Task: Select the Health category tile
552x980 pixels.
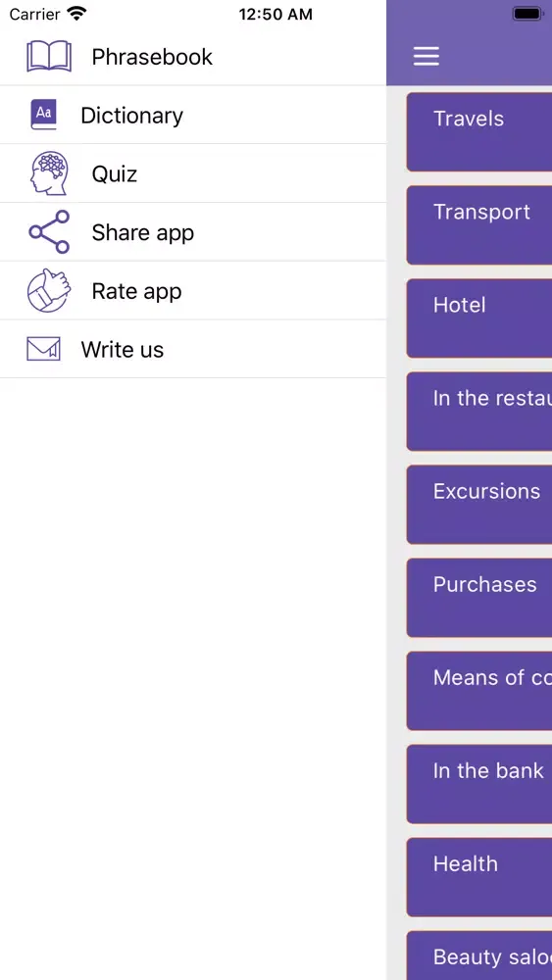Action: 479,877
